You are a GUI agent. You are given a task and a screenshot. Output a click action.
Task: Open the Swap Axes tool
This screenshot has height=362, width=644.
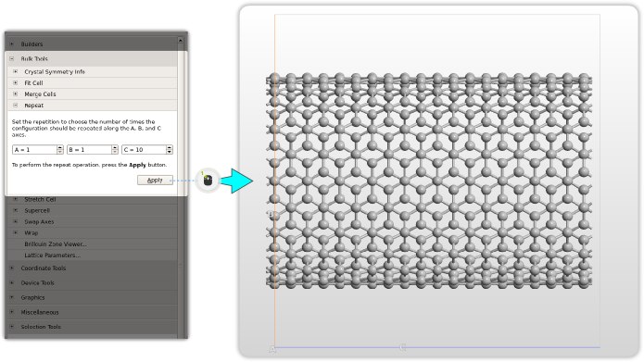pyautogui.click(x=39, y=221)
